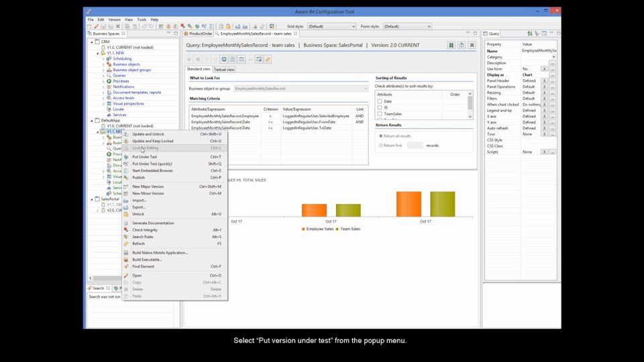Collapse the DefaultApp business space node

coord(92,121)
